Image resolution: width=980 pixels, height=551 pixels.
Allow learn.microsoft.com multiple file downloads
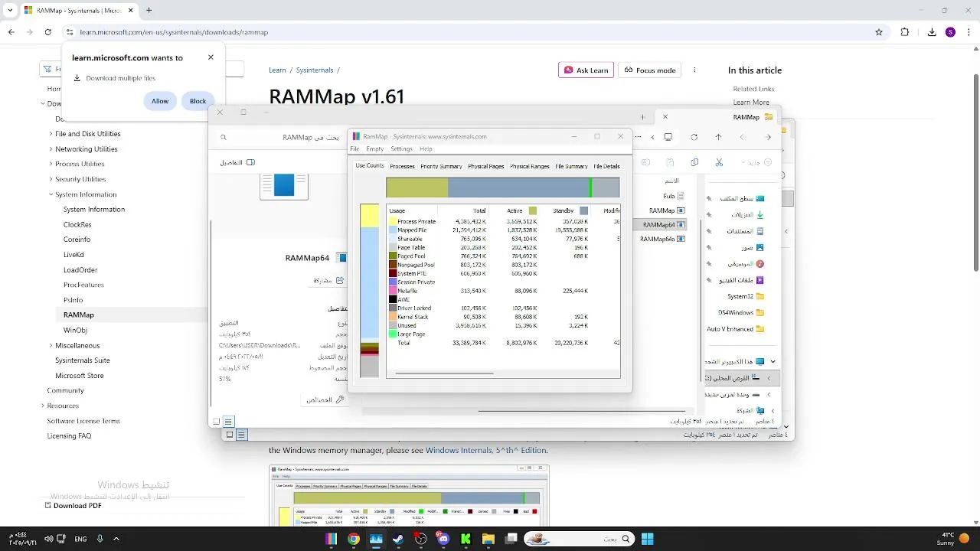(160, 101)
